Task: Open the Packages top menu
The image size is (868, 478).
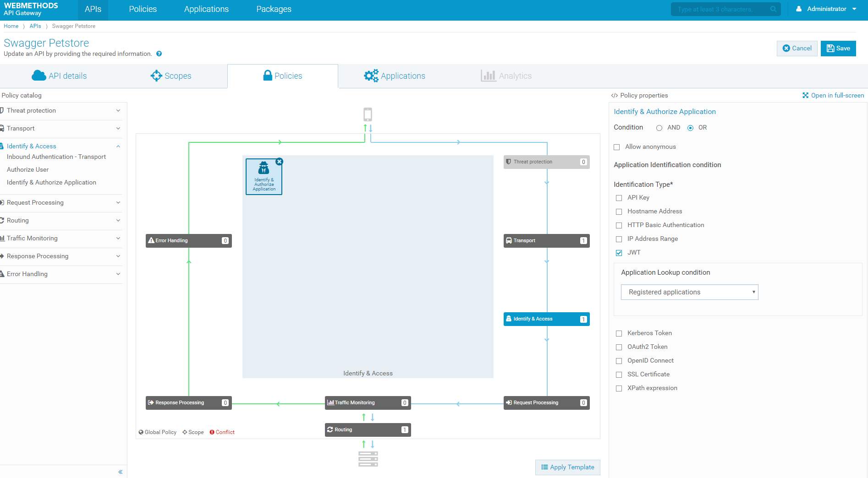Action: point(274,9)
